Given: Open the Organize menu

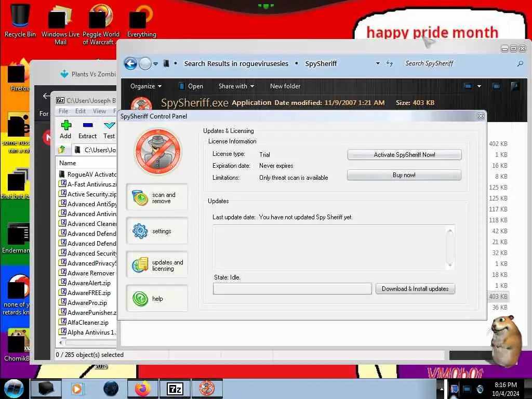Looking at the screenshot, I should (x=146, y=86).
